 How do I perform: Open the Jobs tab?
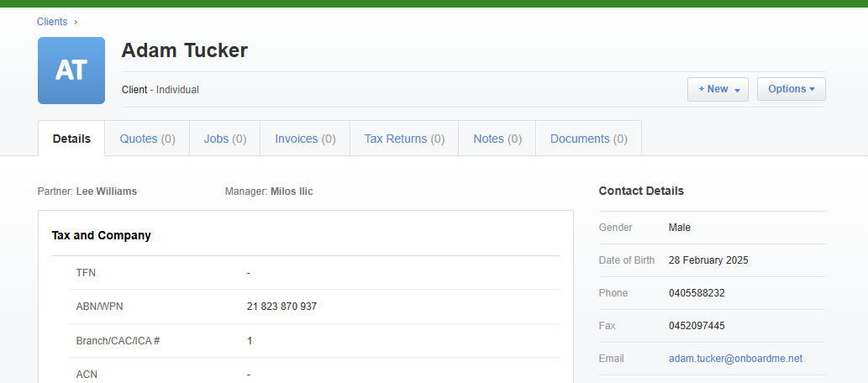tap(224, 139)
